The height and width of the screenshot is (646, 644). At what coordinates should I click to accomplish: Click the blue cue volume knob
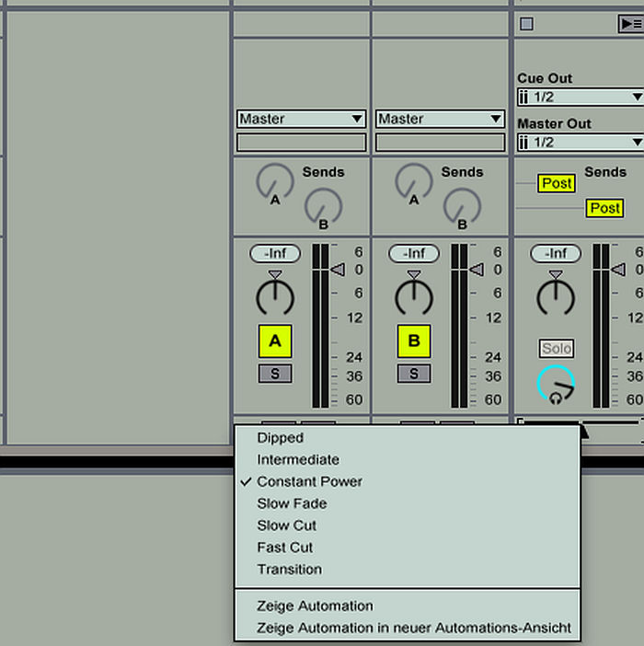click(x=556, y=384)
